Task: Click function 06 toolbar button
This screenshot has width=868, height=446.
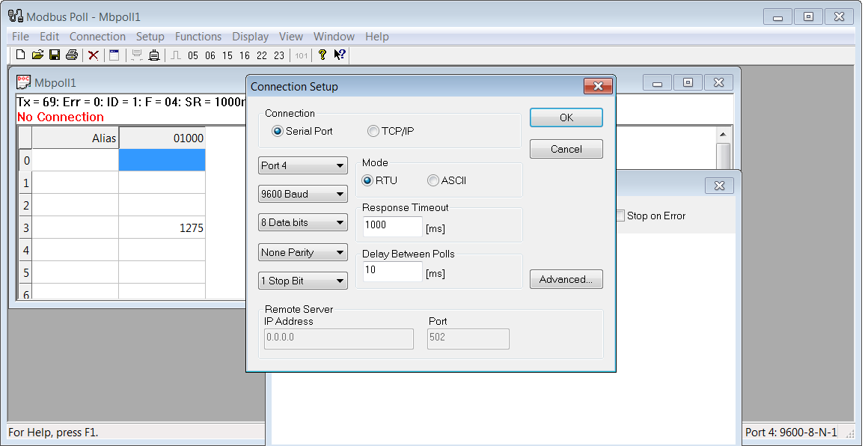Action: click(x=210, y=55)
